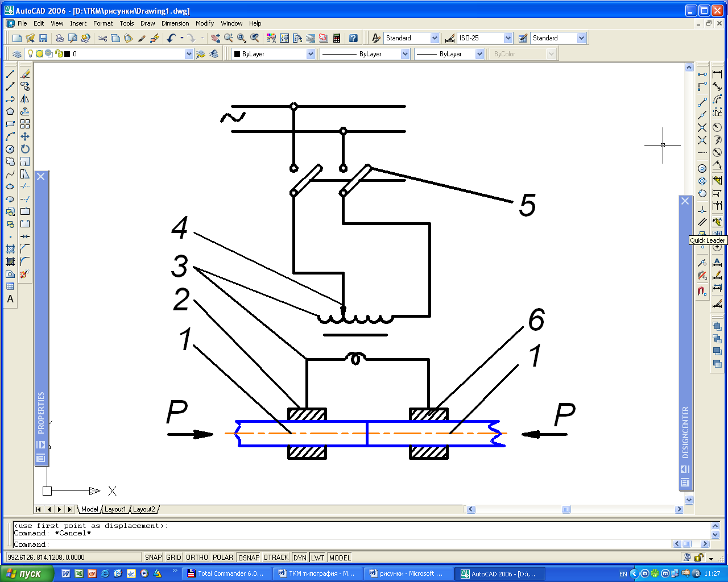
Task: Click the Windows пуск start button
Action: point(27,573)
